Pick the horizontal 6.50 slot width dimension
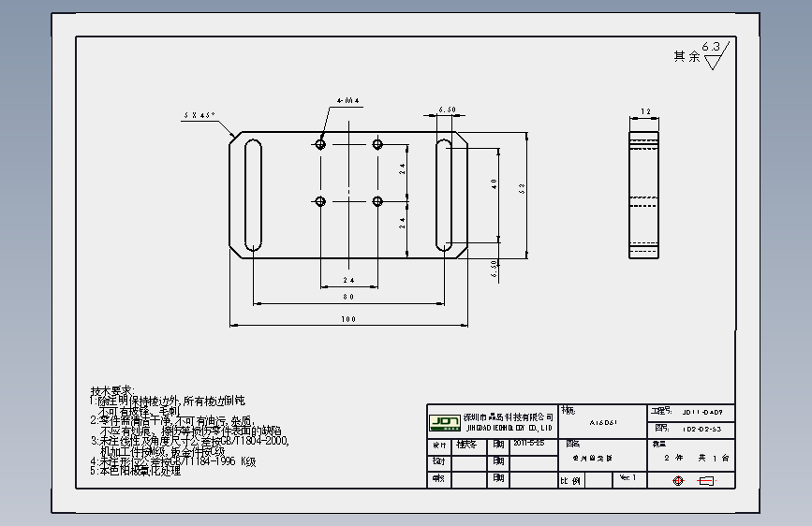 coord(448,110)
